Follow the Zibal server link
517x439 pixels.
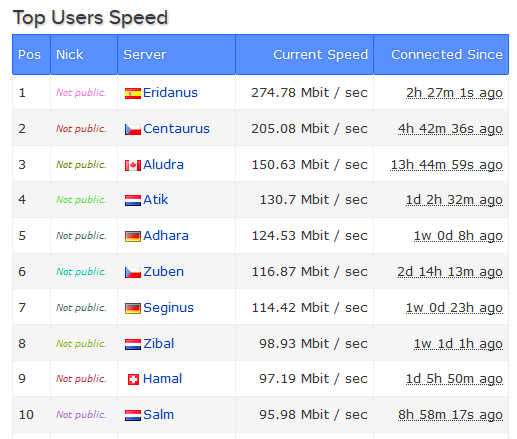click(x=159, y=344)
